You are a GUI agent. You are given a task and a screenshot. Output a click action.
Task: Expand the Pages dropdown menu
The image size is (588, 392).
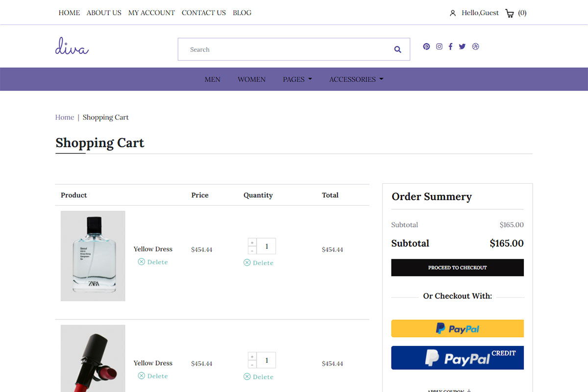coord(297,79)
